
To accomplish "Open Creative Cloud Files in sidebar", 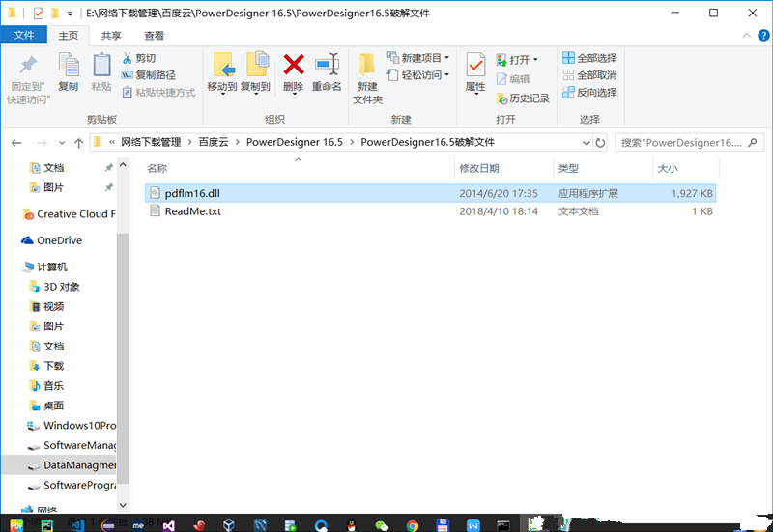I will pyautogui.click(x=69, y=214).
